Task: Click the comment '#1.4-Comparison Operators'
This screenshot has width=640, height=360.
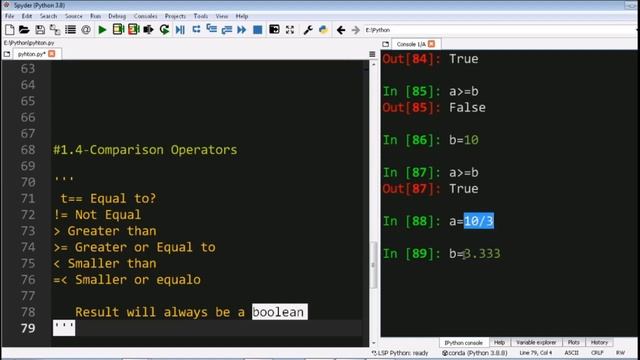Action: click(145, 150)
